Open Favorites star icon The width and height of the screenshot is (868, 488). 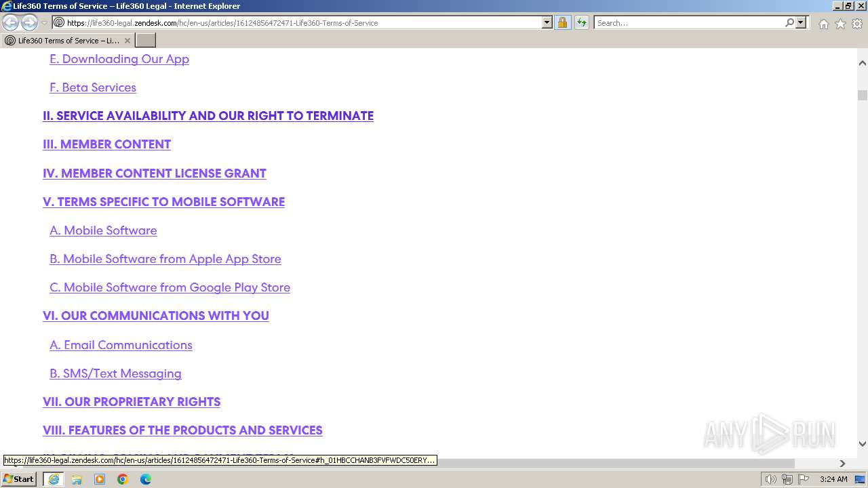[x=840, y=24]
